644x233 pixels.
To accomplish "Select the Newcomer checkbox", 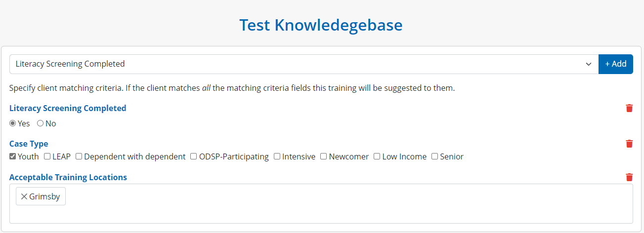I will tap(324, 156).
